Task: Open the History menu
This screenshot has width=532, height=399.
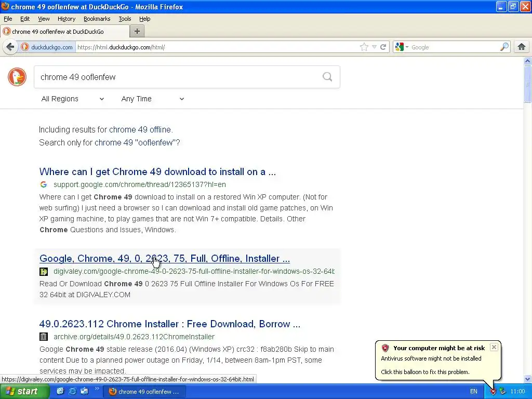Action: [66, 19]
